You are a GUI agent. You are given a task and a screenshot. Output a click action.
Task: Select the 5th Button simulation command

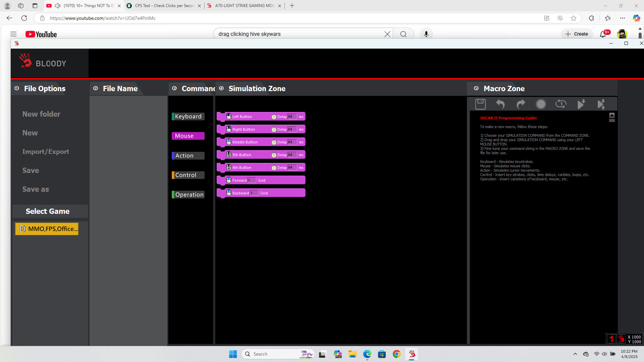[261, 155]
